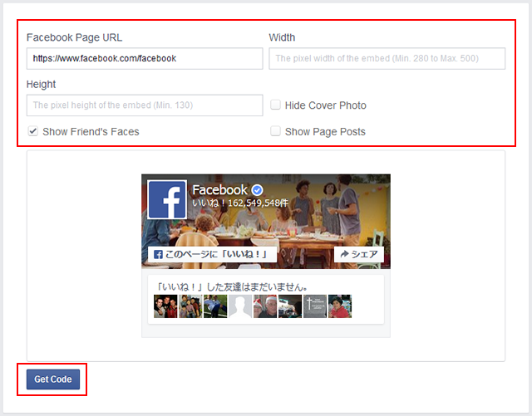The width and height of the screenshot is (532, 416).
Task: Click the third friend face thumbnail
Action: (x=215, y=306)
